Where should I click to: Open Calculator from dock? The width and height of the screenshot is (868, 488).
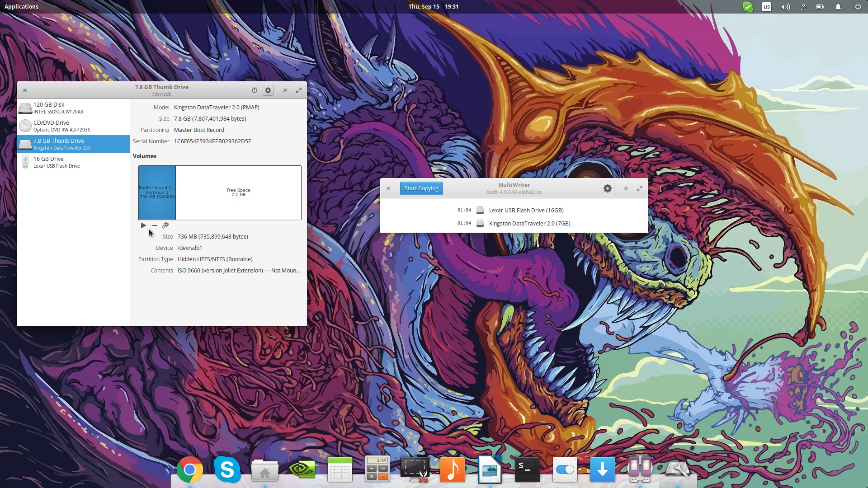coord(377,469)
